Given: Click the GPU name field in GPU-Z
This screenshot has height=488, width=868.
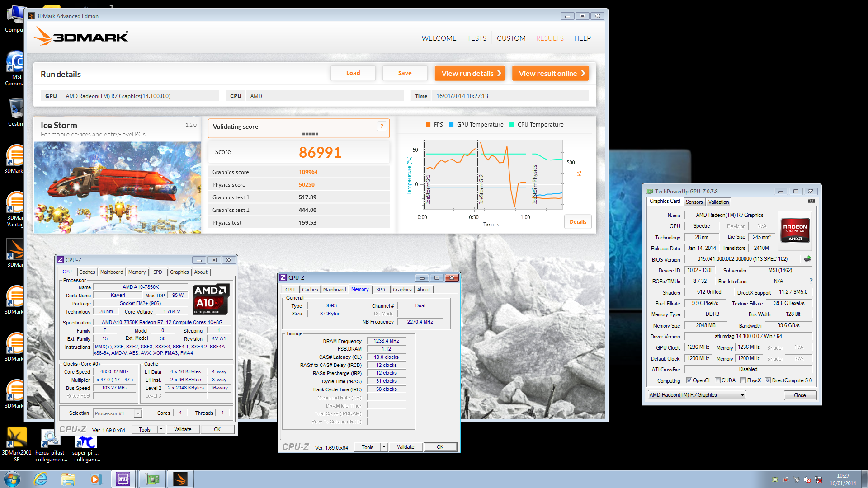Looking at the screenshot, I should [729, 215].
